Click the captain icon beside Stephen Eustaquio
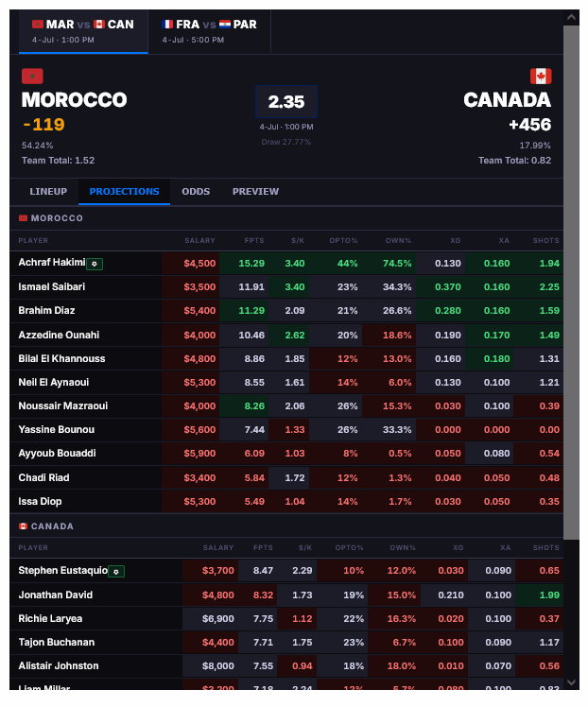 tap(116, 571)
